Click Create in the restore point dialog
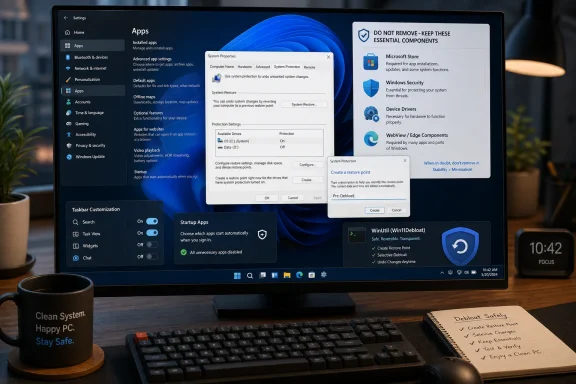The image size is (576, 384). pyautogui.click(x=374, y=211)
